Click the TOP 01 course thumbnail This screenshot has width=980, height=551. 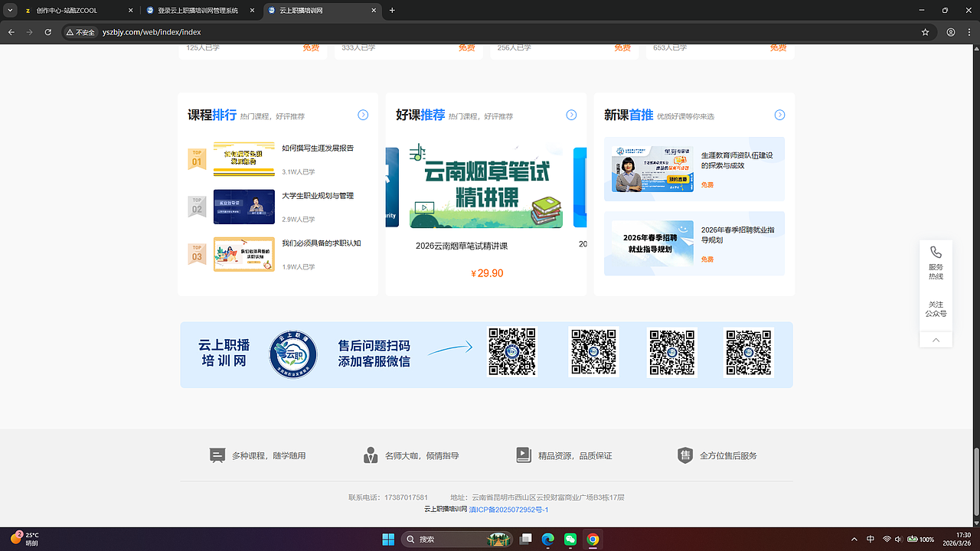pyautogui.click(x=243, y=158)
